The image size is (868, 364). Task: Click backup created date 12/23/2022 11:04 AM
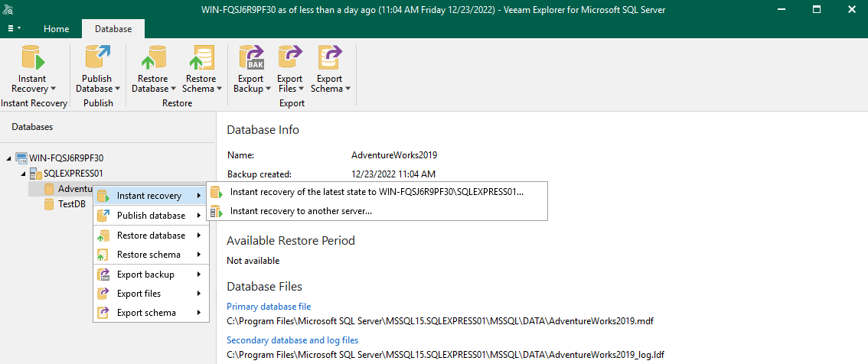(x=393, y=174)
